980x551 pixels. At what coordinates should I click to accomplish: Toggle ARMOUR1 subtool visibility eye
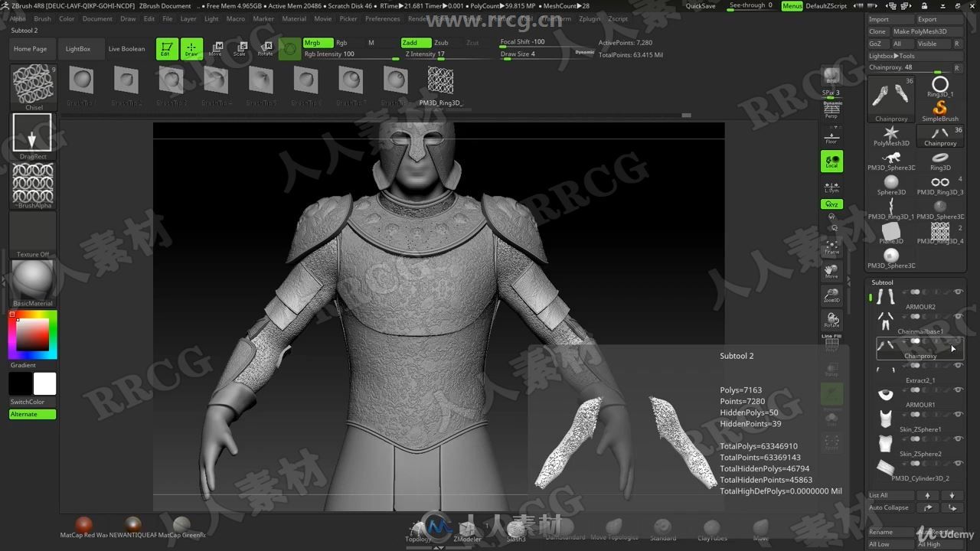click(x=958, y=390)
